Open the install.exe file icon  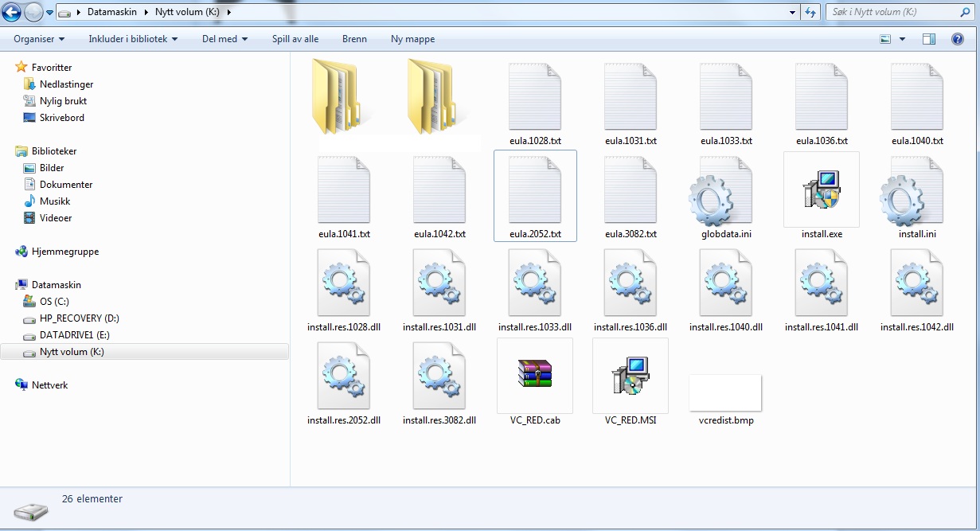(822, 189)
